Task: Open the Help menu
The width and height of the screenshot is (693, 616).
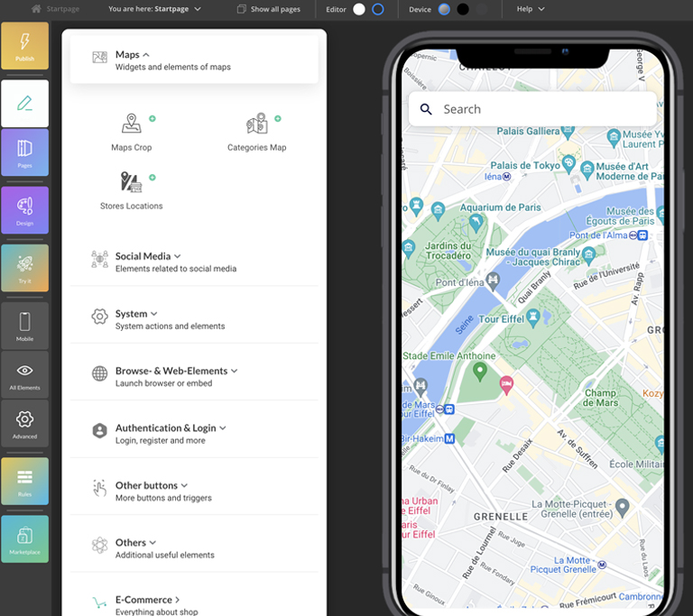Action: [x=531, y=9]
